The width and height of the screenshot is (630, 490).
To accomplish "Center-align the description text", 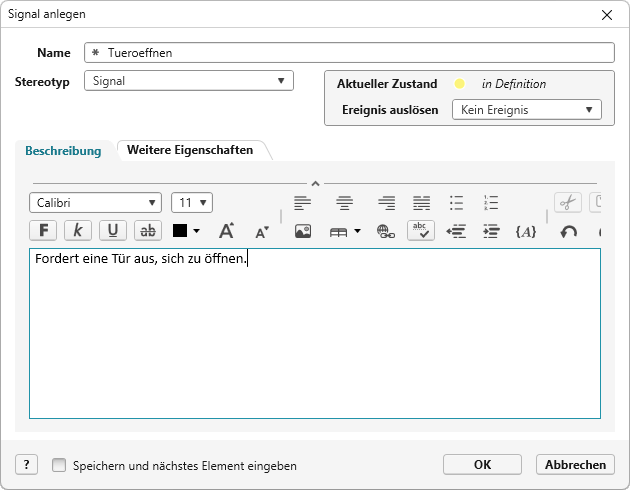I will (344, 203).
